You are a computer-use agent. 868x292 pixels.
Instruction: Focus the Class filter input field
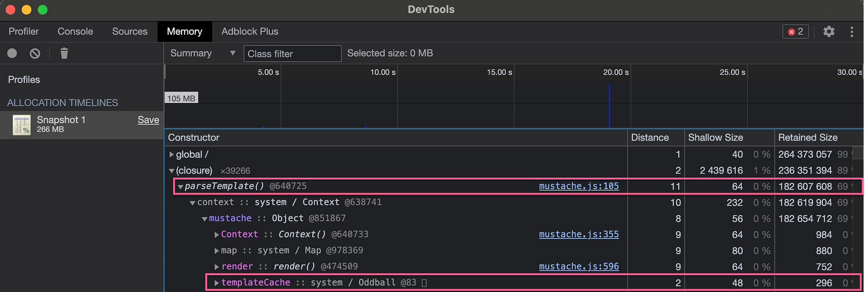point(293,54)
